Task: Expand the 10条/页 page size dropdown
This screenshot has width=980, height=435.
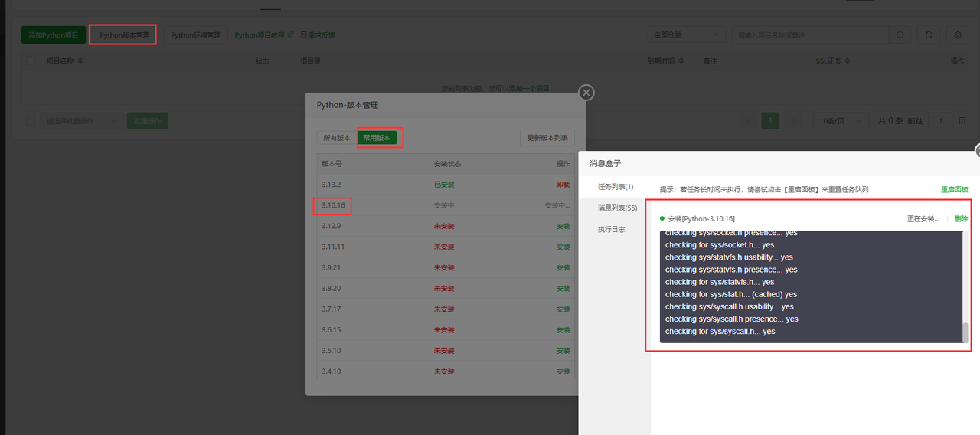Action: pyautogui.click(x=841, y=120)
